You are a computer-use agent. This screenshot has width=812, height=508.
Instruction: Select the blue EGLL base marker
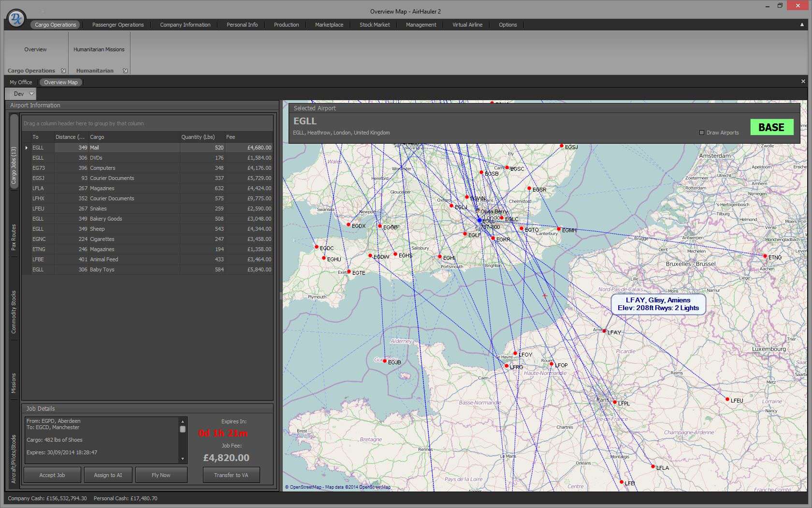pos(479,220)
